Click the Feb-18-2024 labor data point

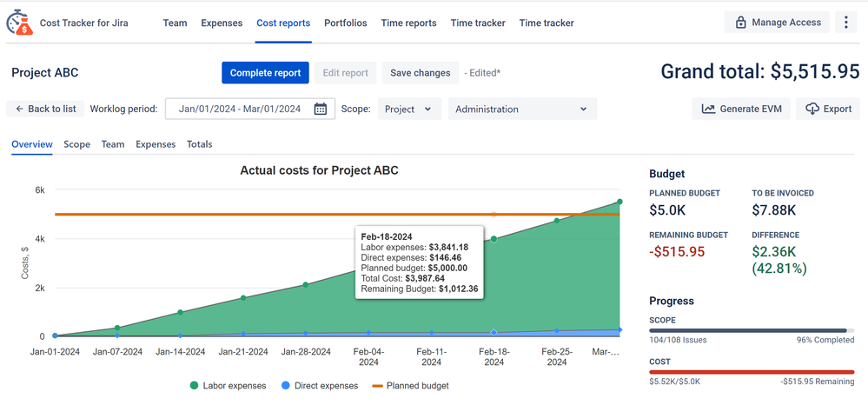pyautogui.click(x=494, y=239)
